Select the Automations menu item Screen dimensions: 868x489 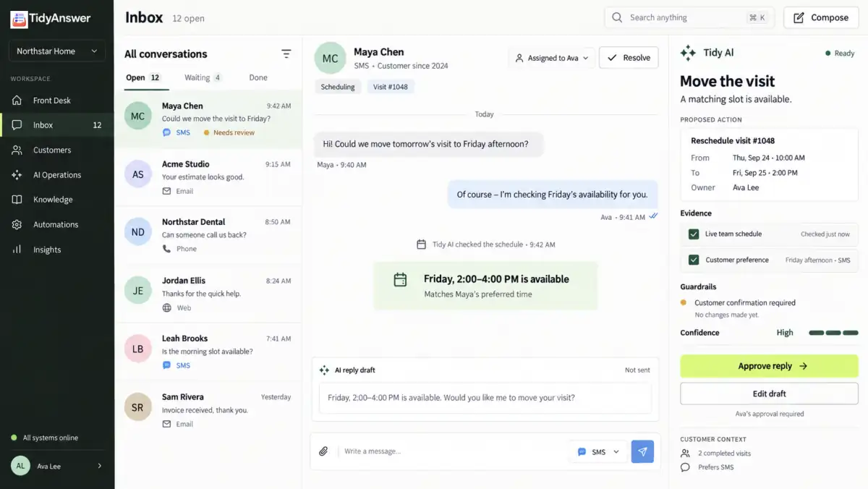(57, 224)
